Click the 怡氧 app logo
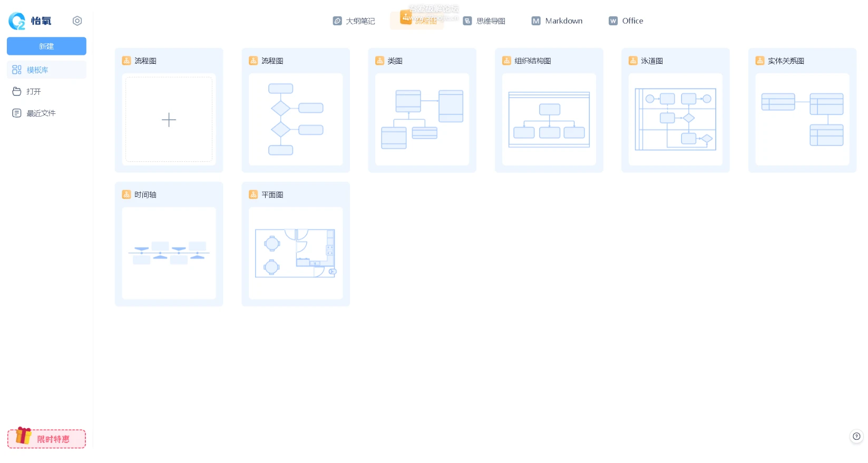 (x=30, y=21)
